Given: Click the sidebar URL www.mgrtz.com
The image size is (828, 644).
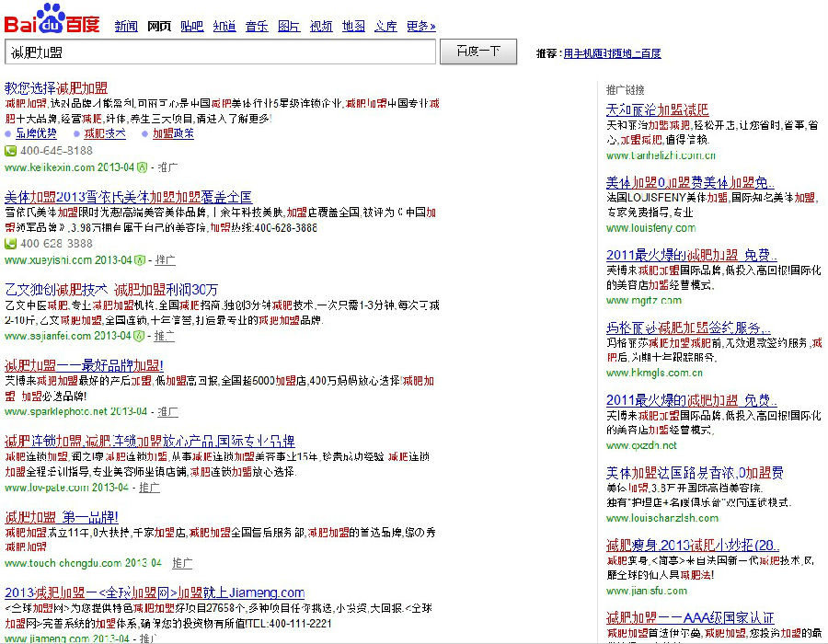Looking at the screenshot, I should (644, 300).
